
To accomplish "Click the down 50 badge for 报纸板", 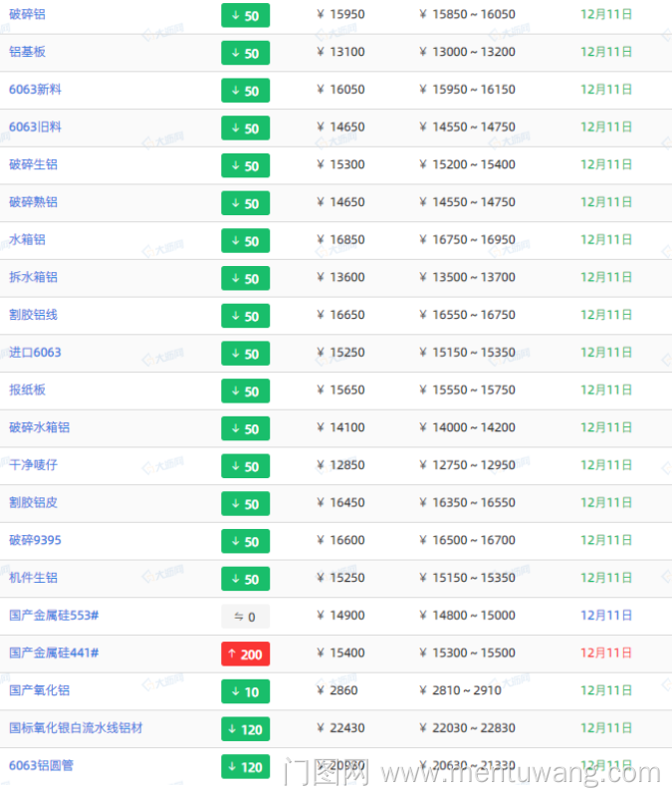I will [245, 391].
